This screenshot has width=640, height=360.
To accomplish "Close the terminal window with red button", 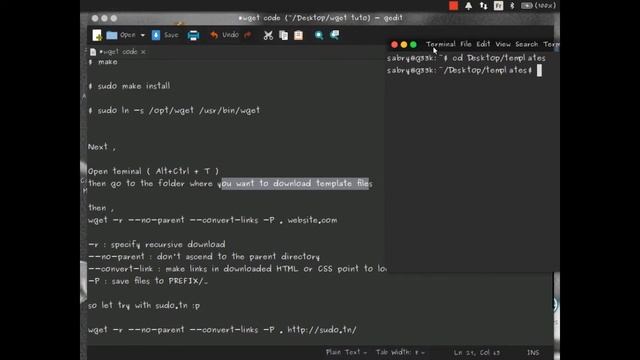I will coord(394,44).
